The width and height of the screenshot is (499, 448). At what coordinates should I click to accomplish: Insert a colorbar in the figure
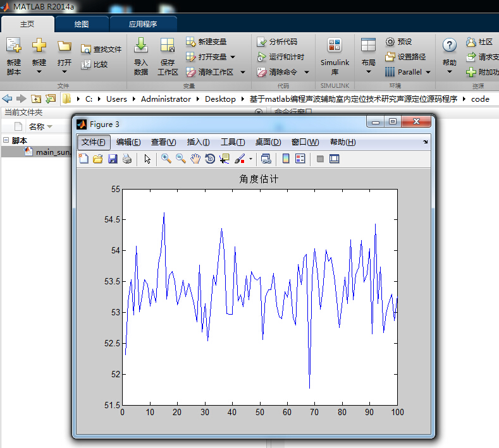(286, 159)
